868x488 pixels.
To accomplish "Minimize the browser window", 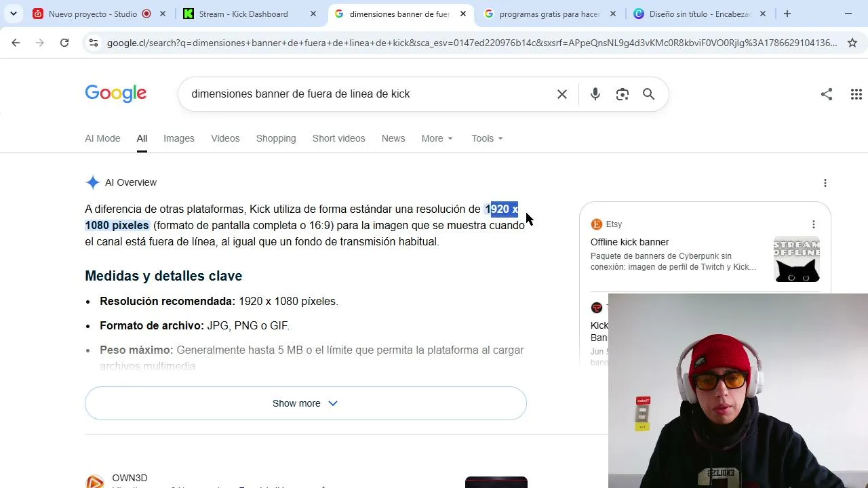I will [x=848, y=14].
